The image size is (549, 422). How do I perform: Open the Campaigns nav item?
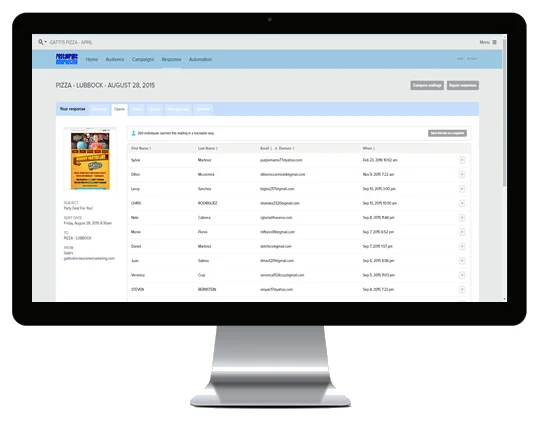click(x=143, y=59)
